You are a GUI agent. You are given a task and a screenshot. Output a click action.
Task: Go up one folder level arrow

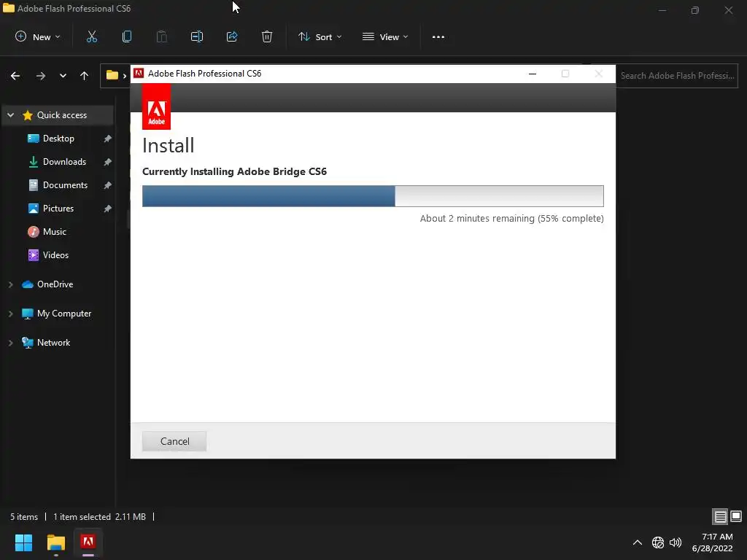(85, 76)
